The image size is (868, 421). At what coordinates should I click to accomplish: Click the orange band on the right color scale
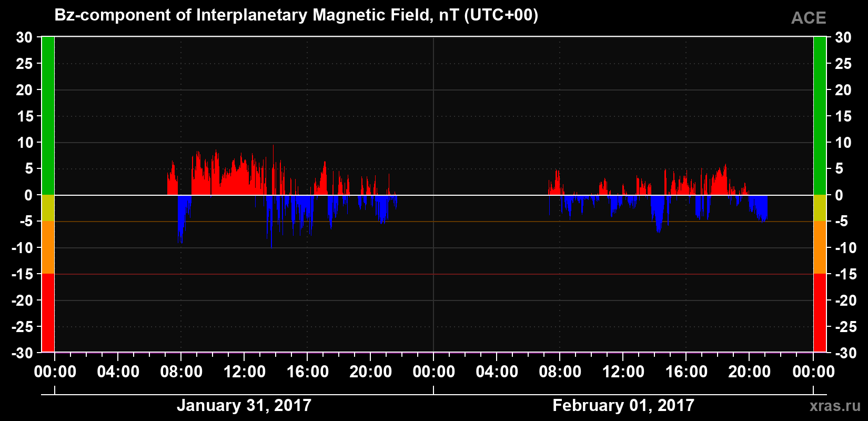[x=820, y=247]
